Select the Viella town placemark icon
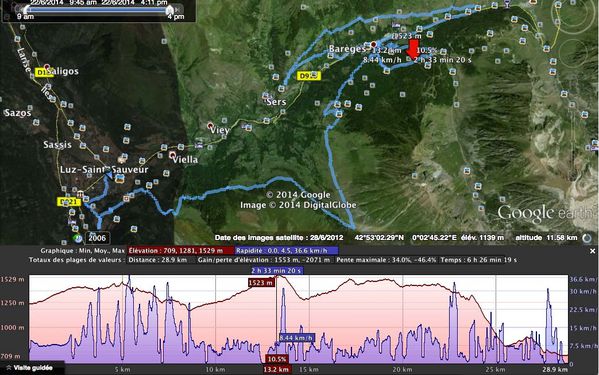Screen dimensions: 599x375 coord(172,155)
